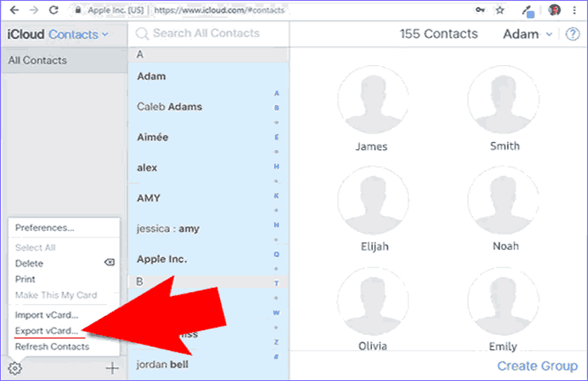Choose Refresh Contacts option

click(52, 347)
